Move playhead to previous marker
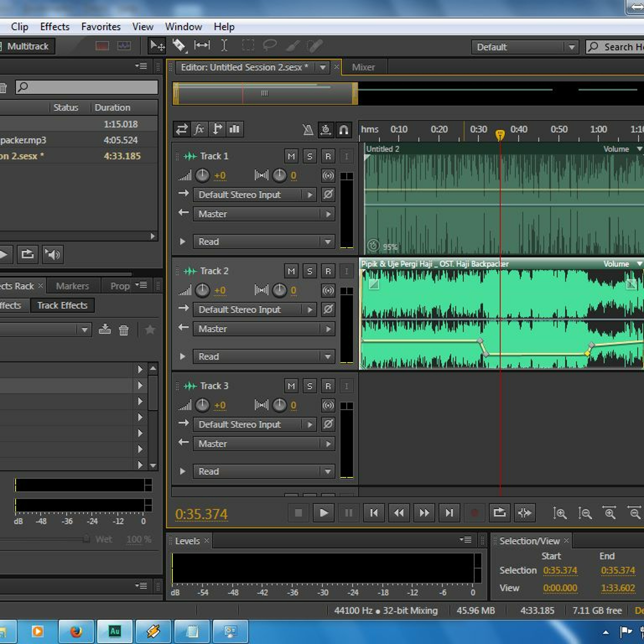Viewport: 644px width, 644px height. click(x=374, y=513)
